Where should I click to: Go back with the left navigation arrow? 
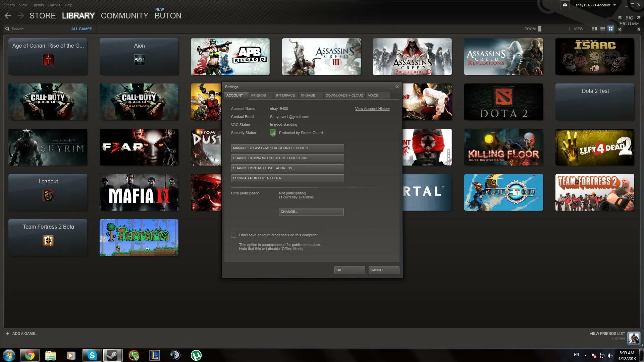pos(8,16)
